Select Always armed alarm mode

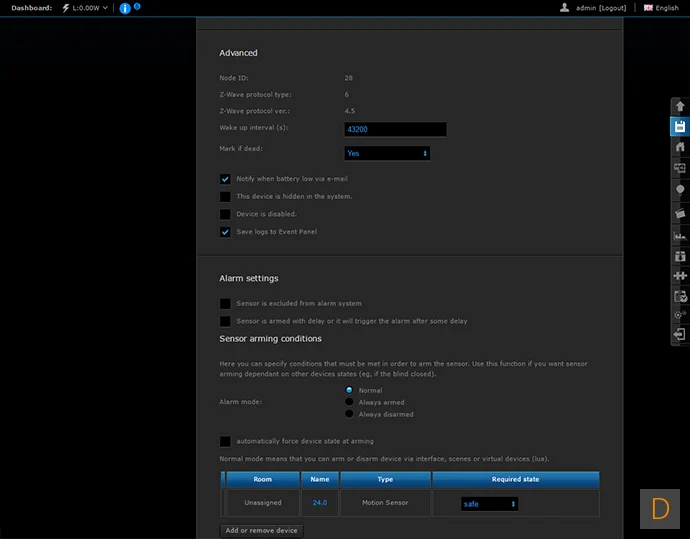[349, 402]
